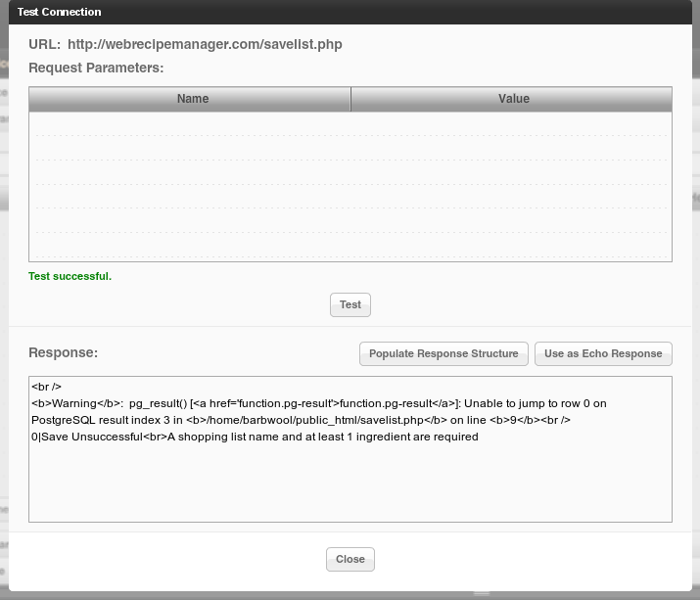Viewport: 700px width, 600px height.
Task: Click the Test button
Action: (350, 304)
